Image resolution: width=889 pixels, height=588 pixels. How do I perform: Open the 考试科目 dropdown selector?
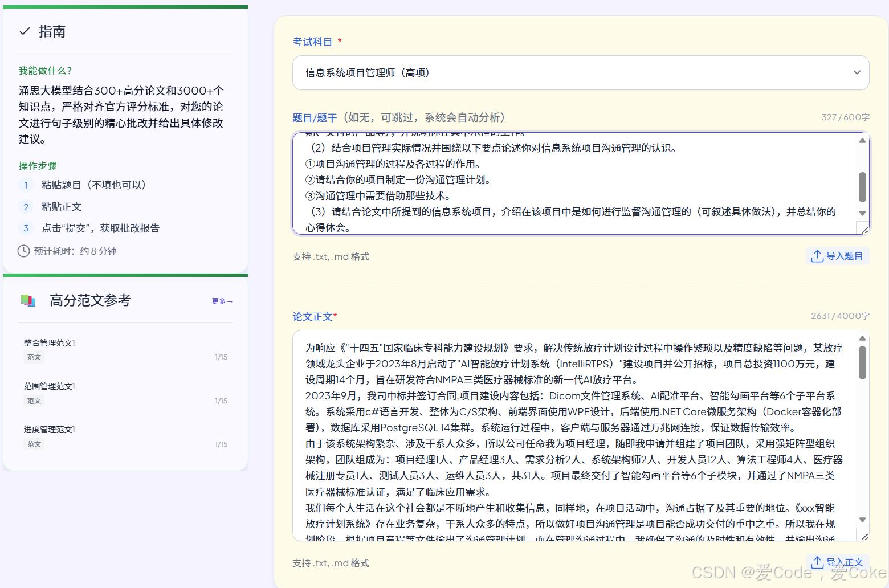pyautogui.click(x=581, y=72)
